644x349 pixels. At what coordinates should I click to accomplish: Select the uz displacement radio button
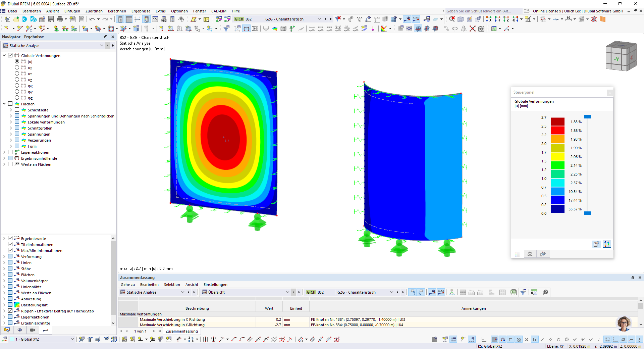point(17,80)
